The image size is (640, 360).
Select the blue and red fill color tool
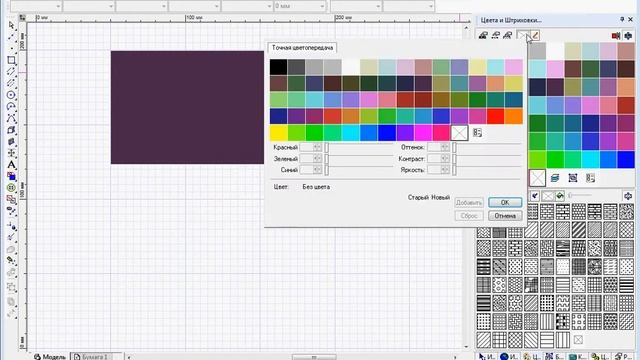tap(11, 176)
